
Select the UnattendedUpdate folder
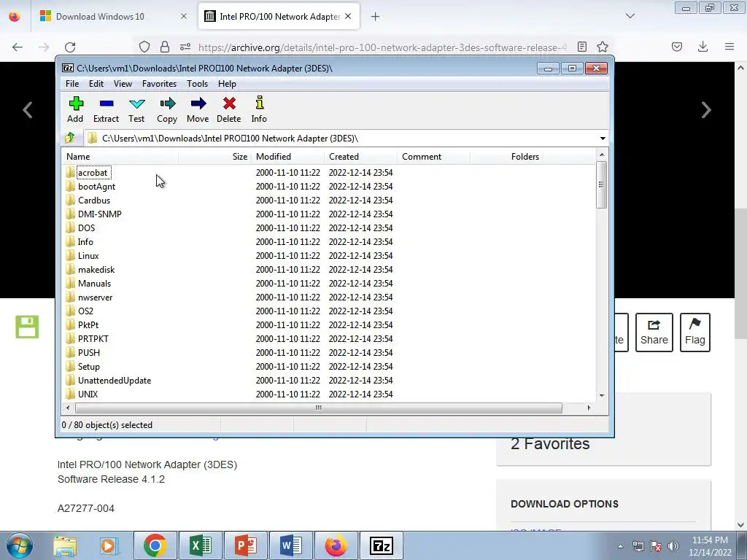115,381
